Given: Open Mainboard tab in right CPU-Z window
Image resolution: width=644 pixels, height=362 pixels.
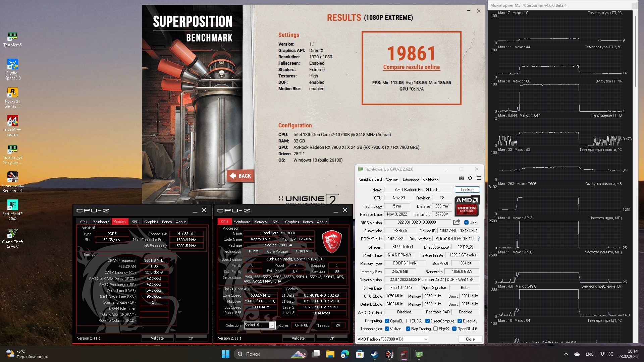Looking at the screenshot, I should 242,222.
